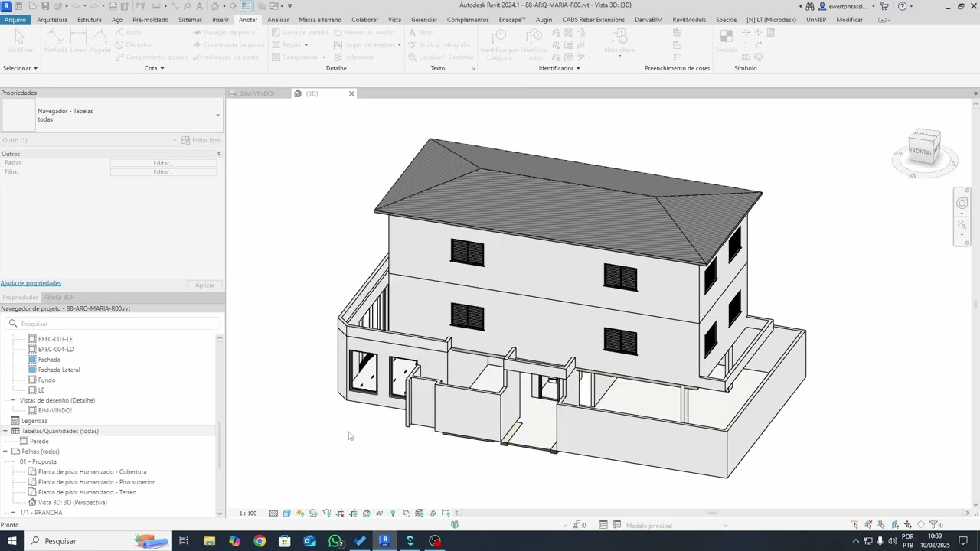Open the Detail Level icon in view control bar

click(273, 514)
